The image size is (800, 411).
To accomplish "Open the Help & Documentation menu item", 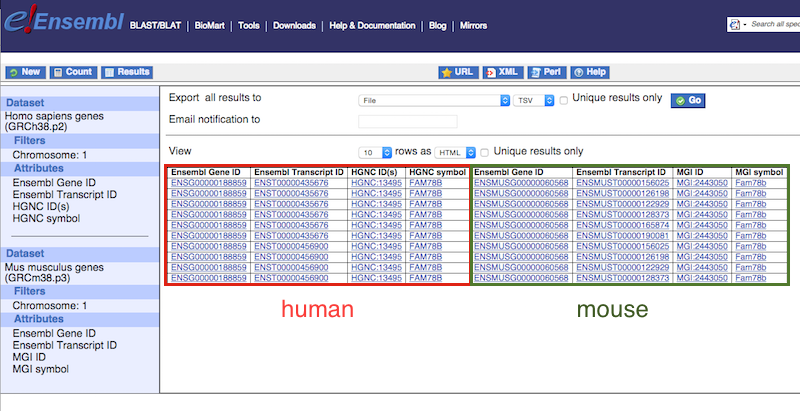I will (x=374, y=26).
